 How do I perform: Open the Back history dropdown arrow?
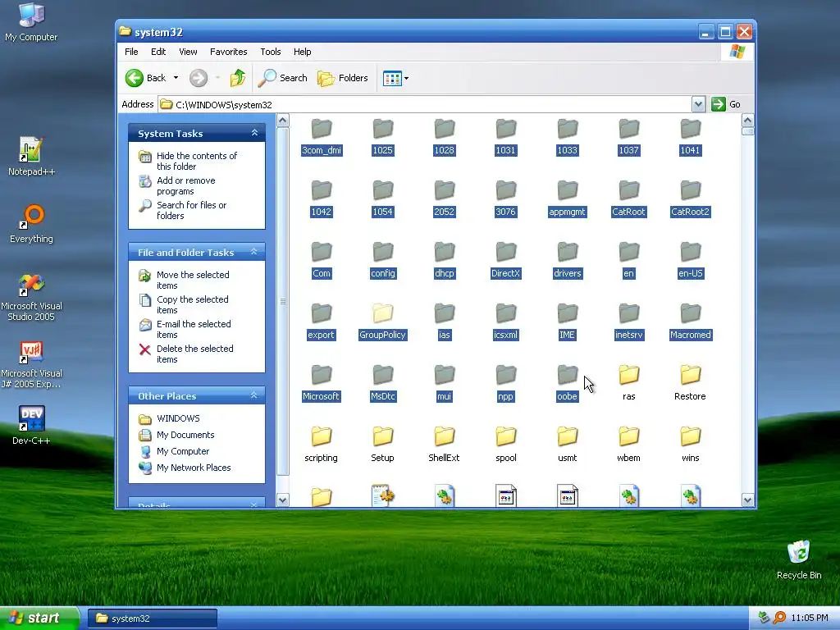176,78
